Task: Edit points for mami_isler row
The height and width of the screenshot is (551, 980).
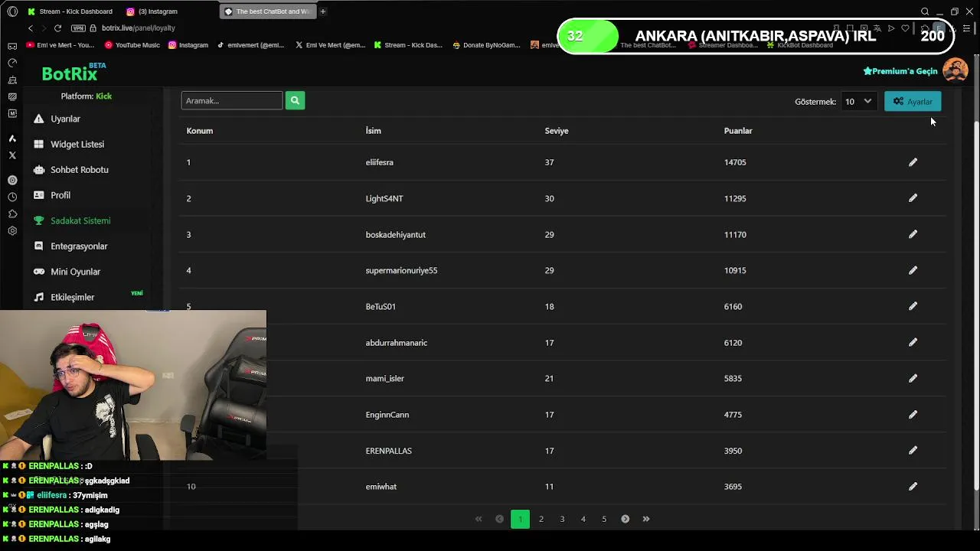Action: (913, 378)
